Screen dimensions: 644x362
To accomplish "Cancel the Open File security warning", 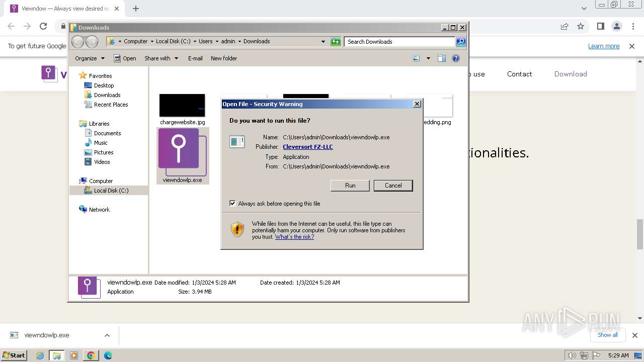I will [x=393, y=186].
